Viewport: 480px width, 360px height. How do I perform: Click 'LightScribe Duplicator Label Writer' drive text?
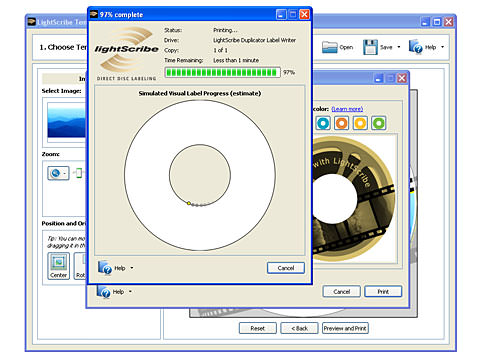(254, 40)
